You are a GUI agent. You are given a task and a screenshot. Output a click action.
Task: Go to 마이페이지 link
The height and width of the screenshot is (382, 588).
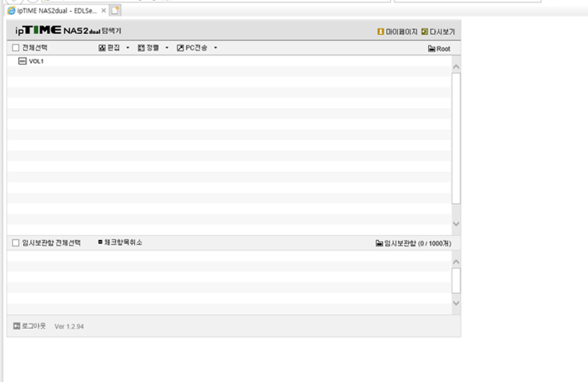pos(401,32)
